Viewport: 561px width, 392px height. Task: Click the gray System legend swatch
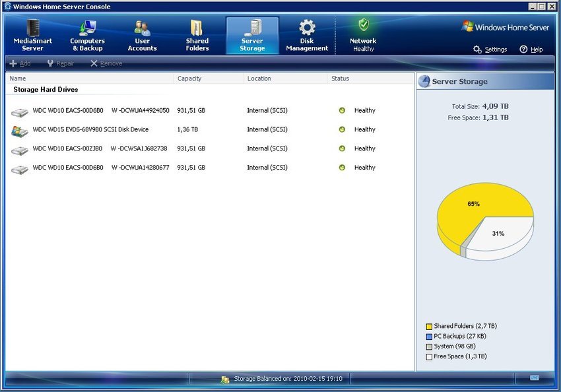(x=429, y=346)
